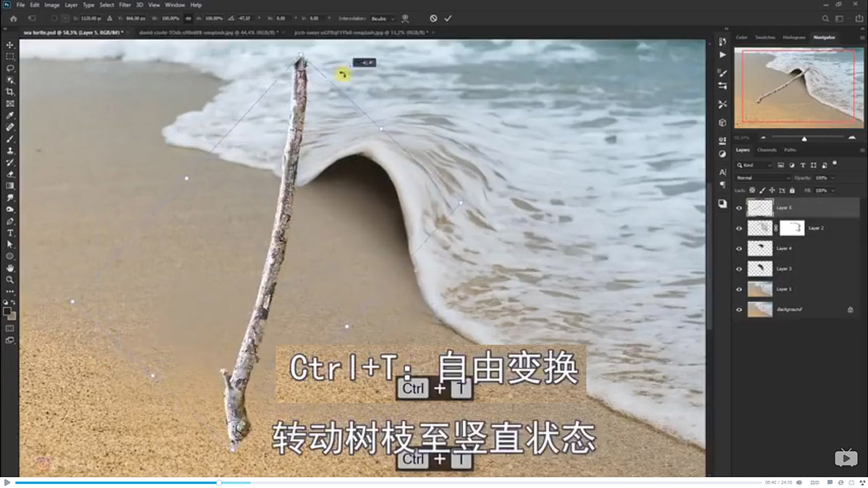Image resolution: width=868 pixels, height=488 pixels.
Task: Enable Lock transparent pixels for Layer 5
Action: tap(752, 190)
